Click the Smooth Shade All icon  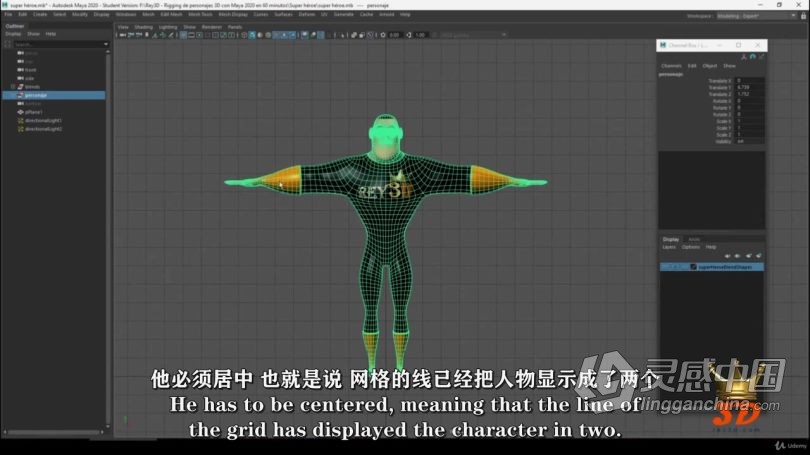point(252,35)
